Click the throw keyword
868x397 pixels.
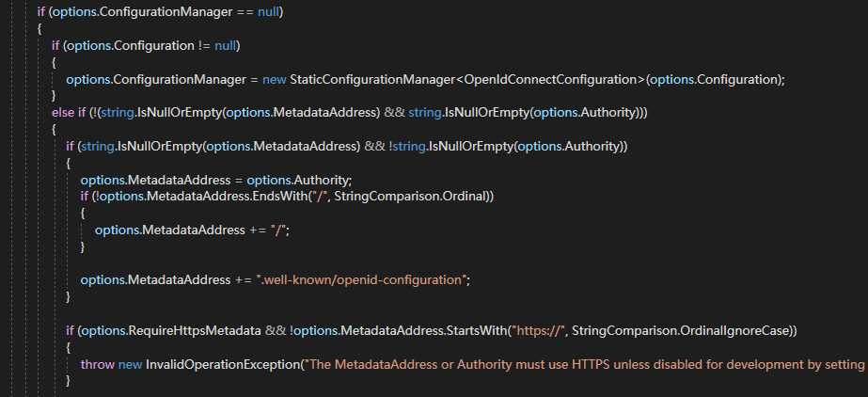[98, 363]
